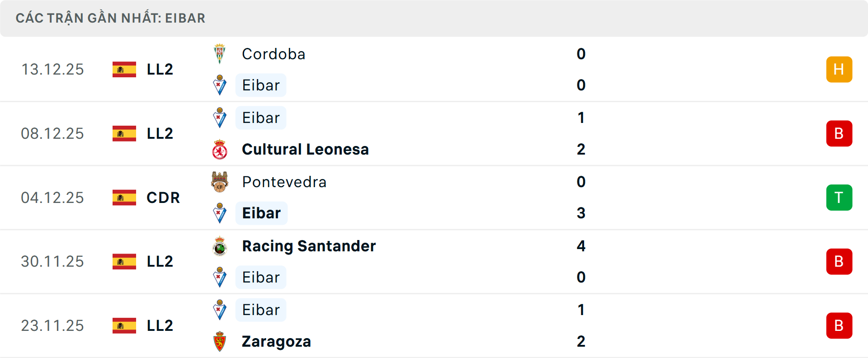Click the red B badge for 23.11.25
This screenshot has width=868, height=358.
tap(839, 325)
